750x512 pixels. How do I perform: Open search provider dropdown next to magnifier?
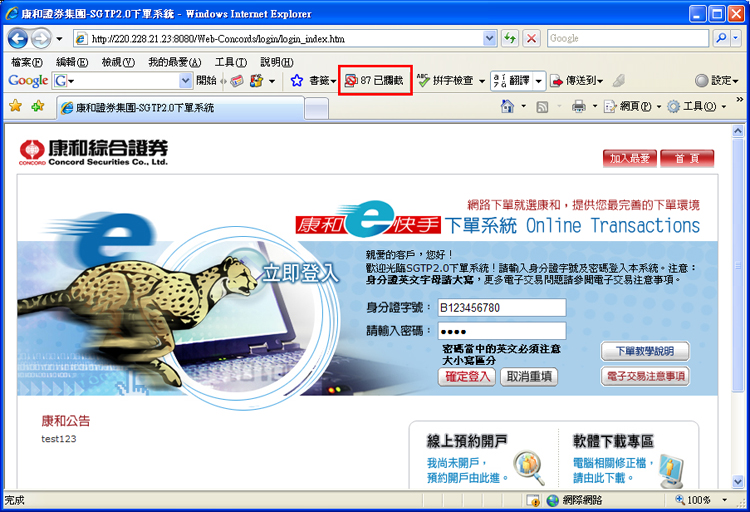tap(736, 38)
